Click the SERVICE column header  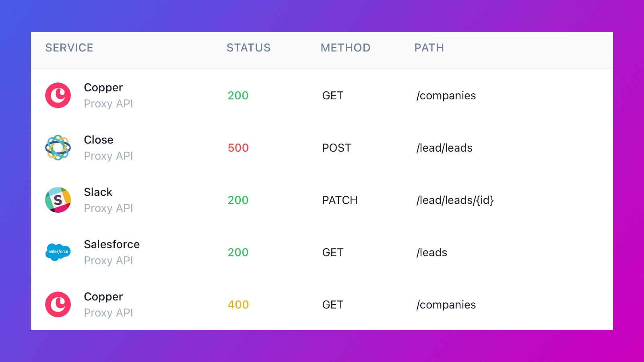(69, 47)
